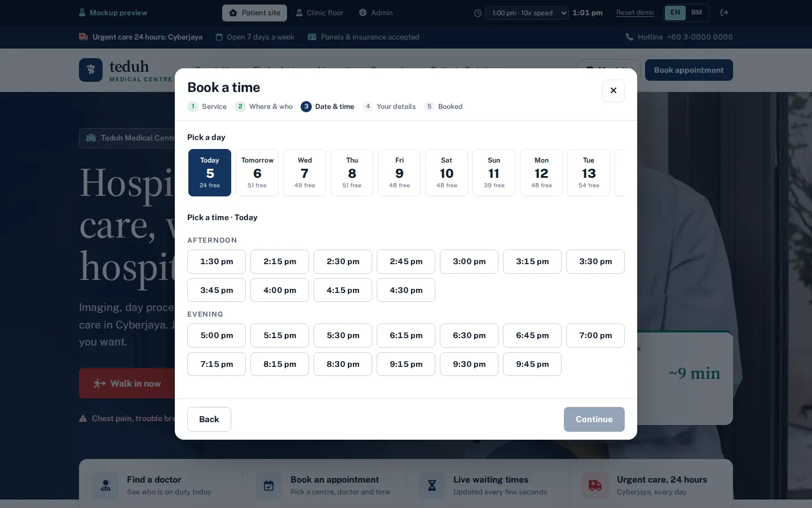This screenshot has height=508, width=812.
Task: Click the Teduh Medical Centre badge
Action: [x=127, y=138]
